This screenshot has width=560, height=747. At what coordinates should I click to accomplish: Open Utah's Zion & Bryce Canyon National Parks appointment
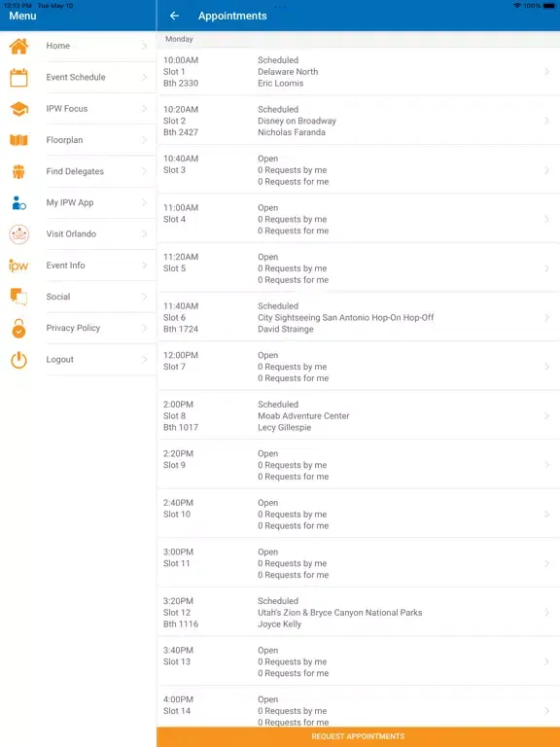[358, 613]
